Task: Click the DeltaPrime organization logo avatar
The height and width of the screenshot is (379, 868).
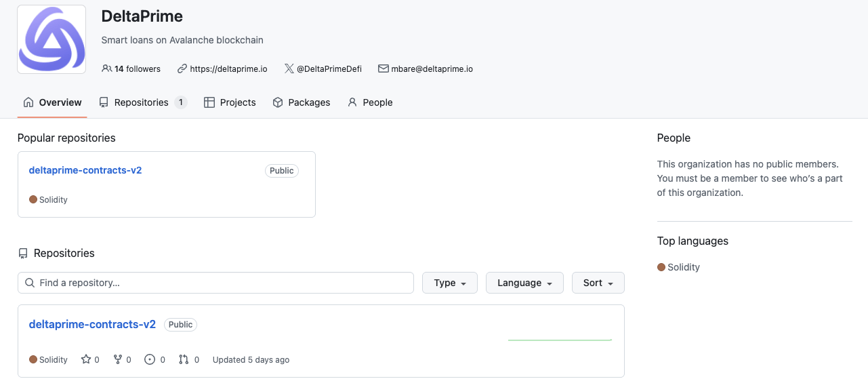Action: click(x=51, y=39)
